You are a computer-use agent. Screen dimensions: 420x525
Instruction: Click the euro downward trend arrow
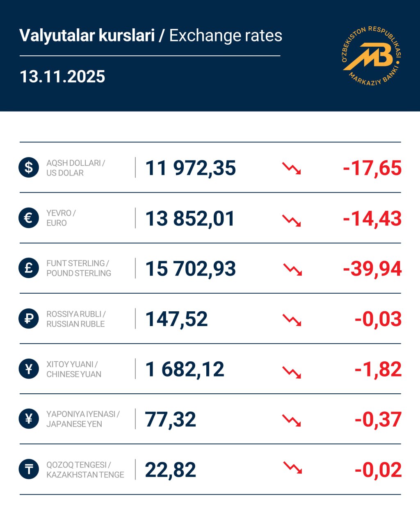click(x=292, y=220)
